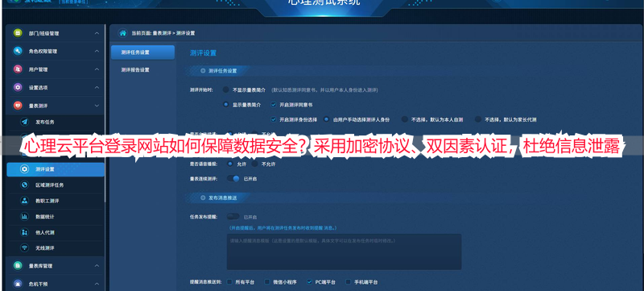Toggle the 开启测评同意书 checkbox
The height and width of the screenshot is (291, 644).
tap(274, 105)
